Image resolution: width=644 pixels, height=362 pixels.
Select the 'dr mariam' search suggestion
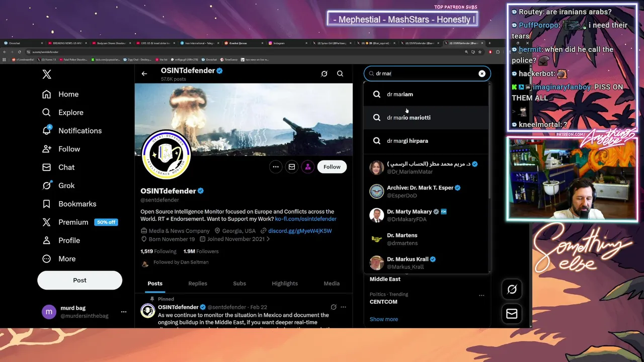426,94
